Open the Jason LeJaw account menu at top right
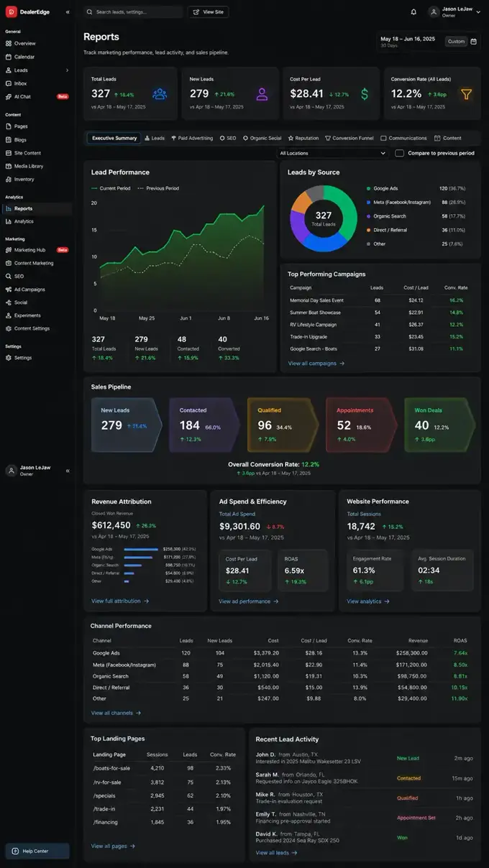 tap(454, 11)
